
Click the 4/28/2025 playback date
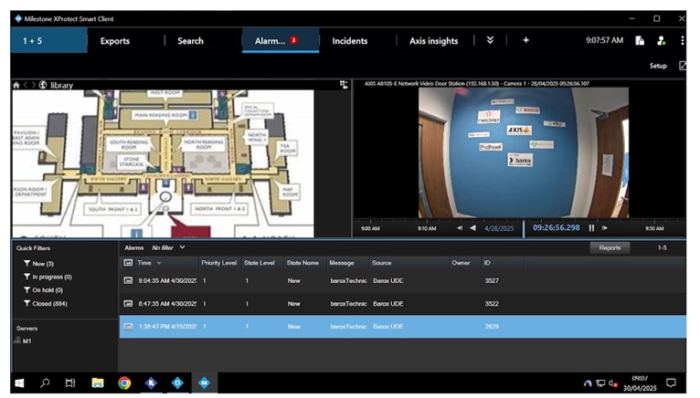click(x=499, y=228)
